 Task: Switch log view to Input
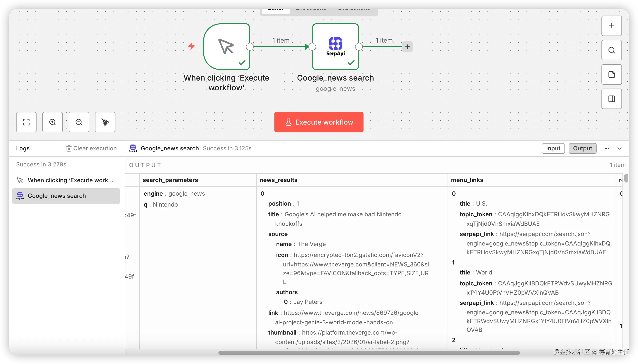pyautogui.click(x=553, y=148)
